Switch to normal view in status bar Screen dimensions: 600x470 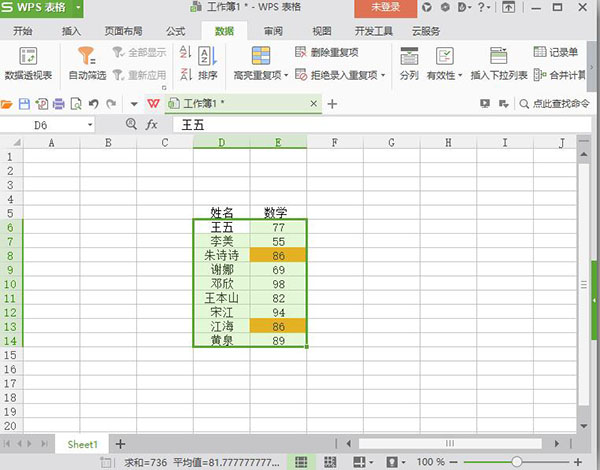[301, 462]
